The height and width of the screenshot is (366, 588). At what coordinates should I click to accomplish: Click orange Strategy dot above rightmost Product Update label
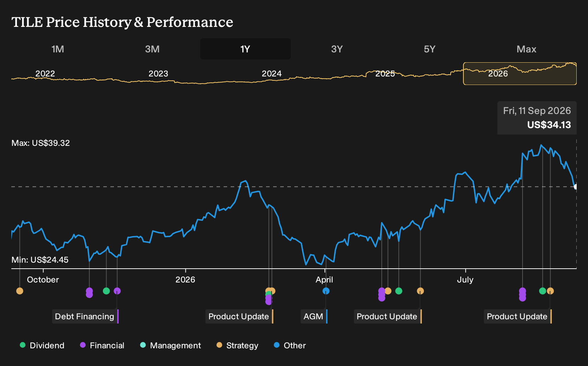[550, 291]
